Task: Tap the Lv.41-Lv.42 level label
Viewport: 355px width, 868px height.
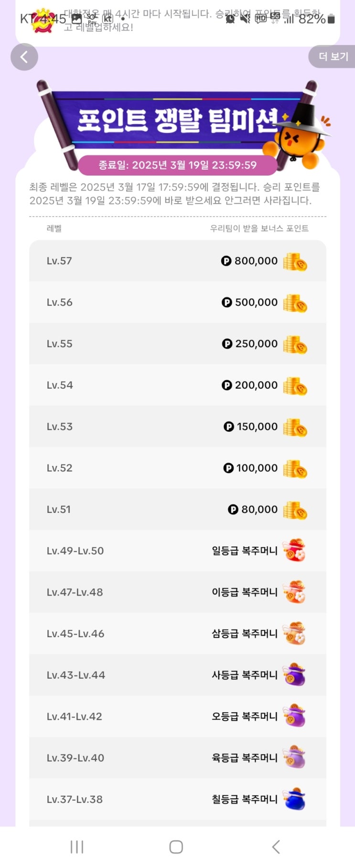Action: point(75,716)
